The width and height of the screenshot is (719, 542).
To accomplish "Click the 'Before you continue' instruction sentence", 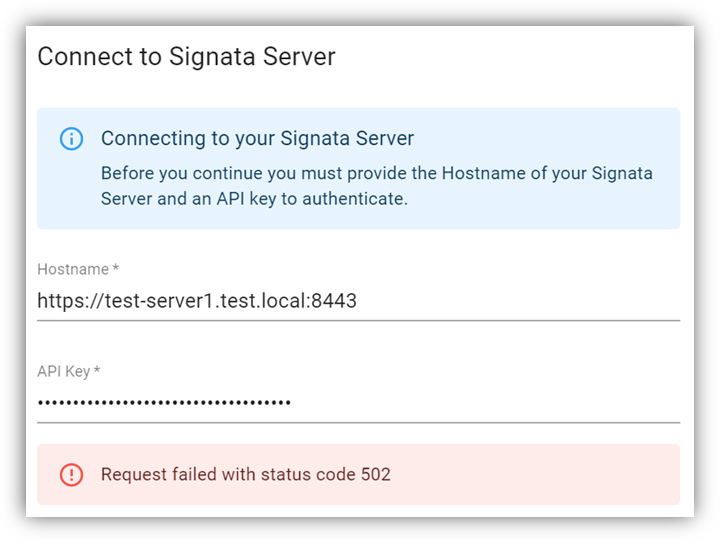I will click(376, 173).
